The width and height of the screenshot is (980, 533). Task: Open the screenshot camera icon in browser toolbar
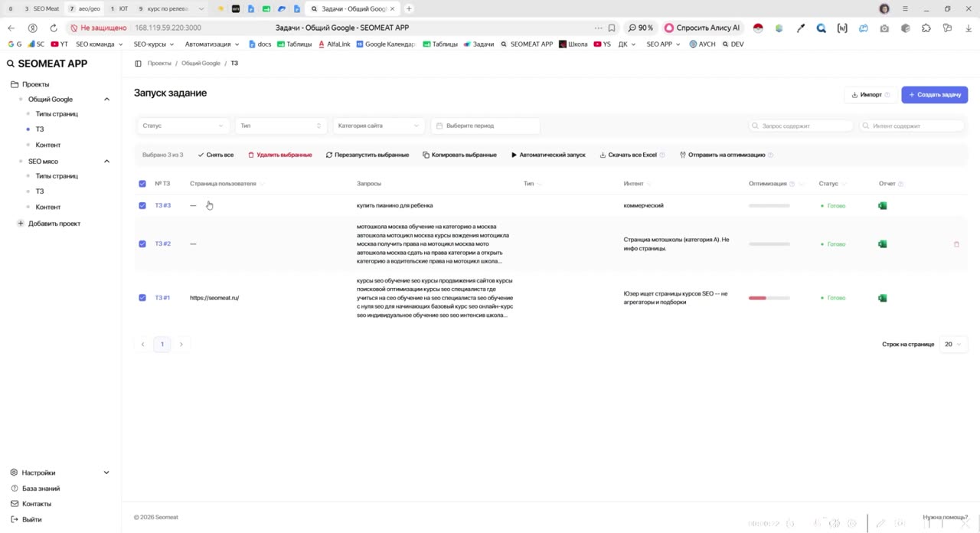coord(884,28)
